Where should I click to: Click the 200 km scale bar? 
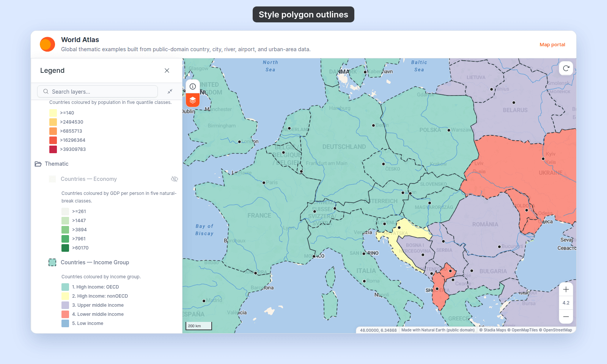(x=199, y=326)
